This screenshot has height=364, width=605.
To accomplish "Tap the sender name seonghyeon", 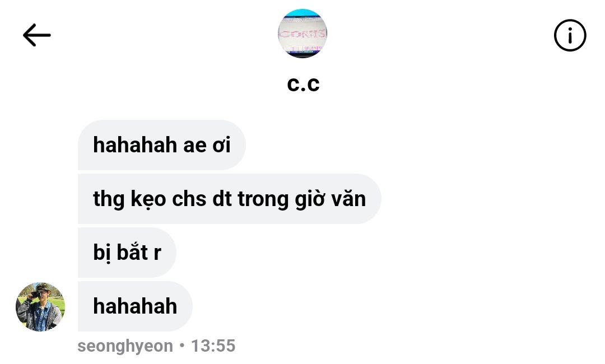I will pyautogui.click(x=125, y=346).
